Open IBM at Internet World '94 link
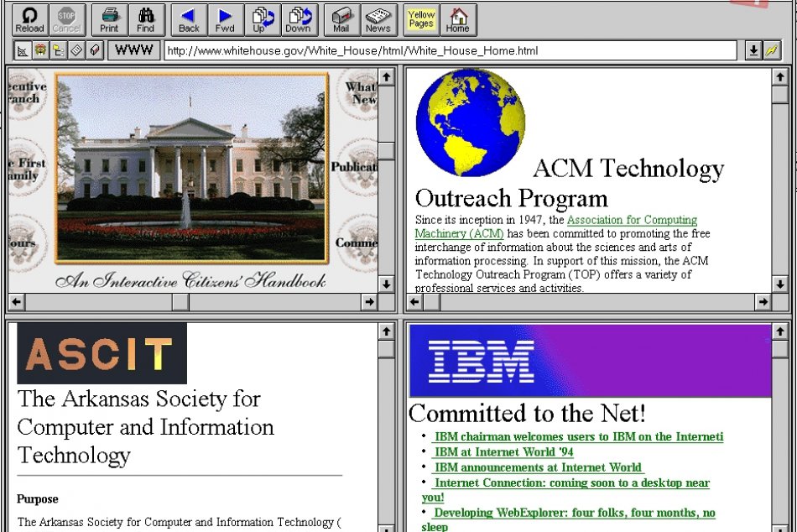The height and width of the screenshot is (532, 797). point(503,452)
